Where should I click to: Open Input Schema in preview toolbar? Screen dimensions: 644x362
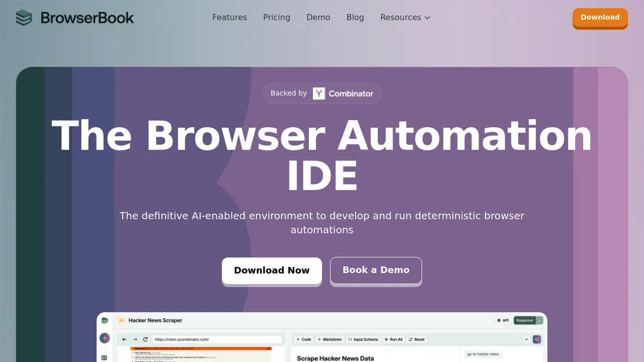point(363,339)
